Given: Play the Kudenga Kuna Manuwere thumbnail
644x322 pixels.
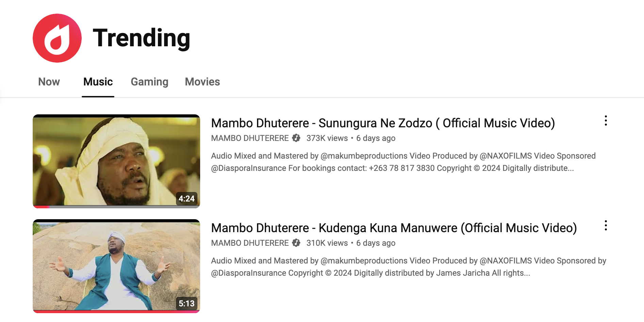Looking at the screenshot, I should [x=116, y=266].
